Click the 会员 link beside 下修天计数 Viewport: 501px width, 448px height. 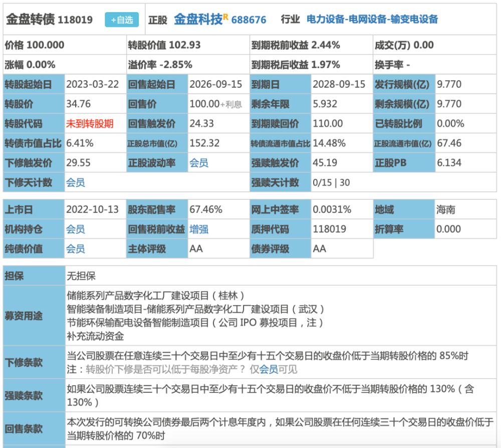(x=76, y=182)
